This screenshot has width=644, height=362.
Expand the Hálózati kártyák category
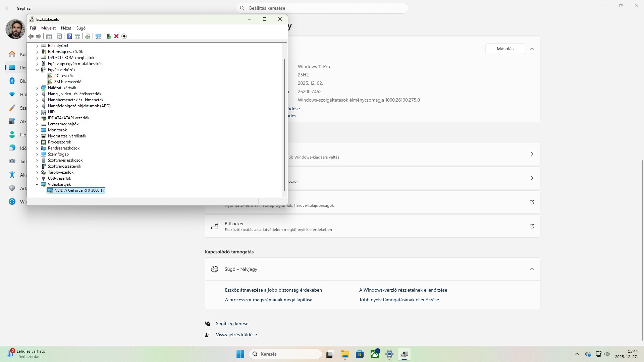(37, 88)
